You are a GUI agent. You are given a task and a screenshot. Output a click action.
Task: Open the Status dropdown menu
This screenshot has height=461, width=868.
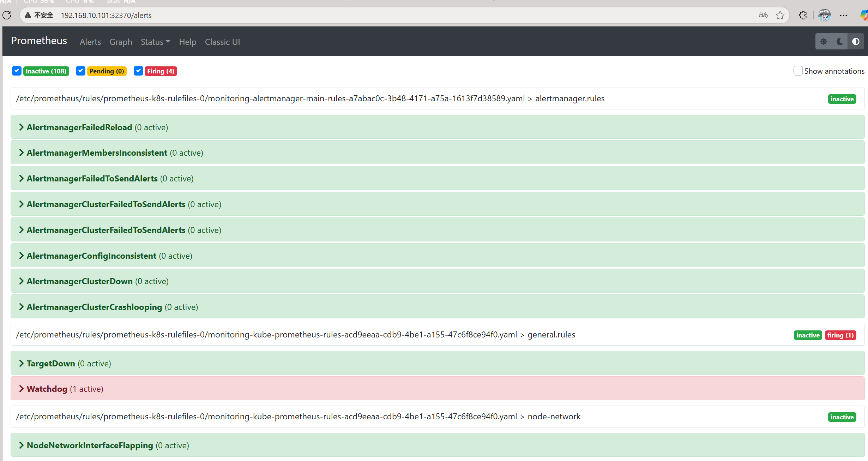tap(155, 42)
